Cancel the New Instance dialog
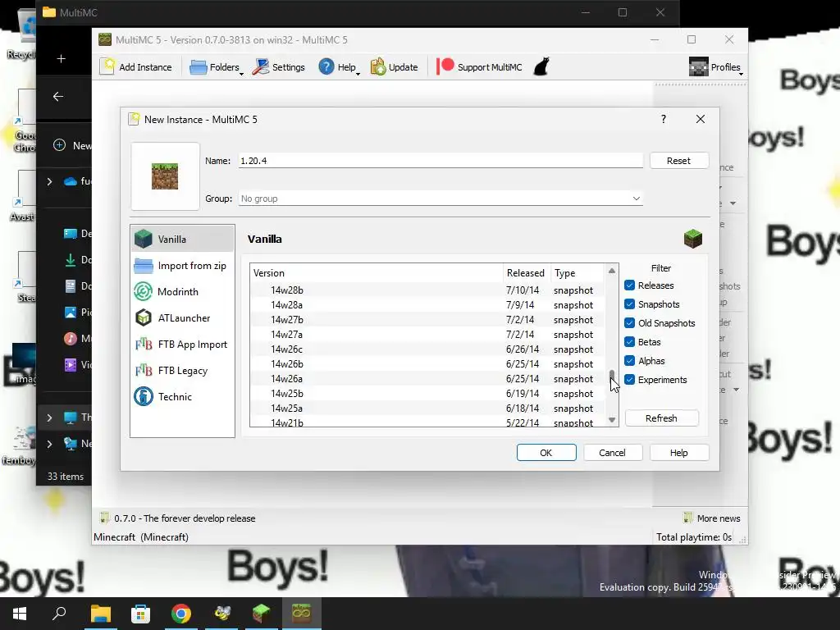This screenshot has width=840, height=630. (x=612, y=453)
